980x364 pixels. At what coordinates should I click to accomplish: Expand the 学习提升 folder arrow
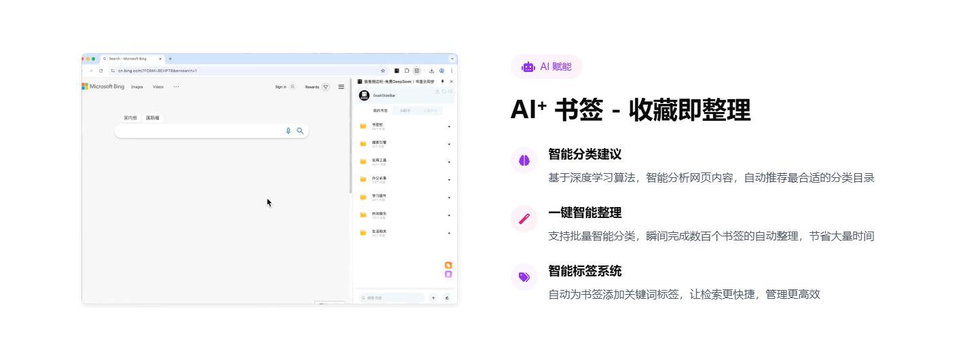(x=449, y=198)
